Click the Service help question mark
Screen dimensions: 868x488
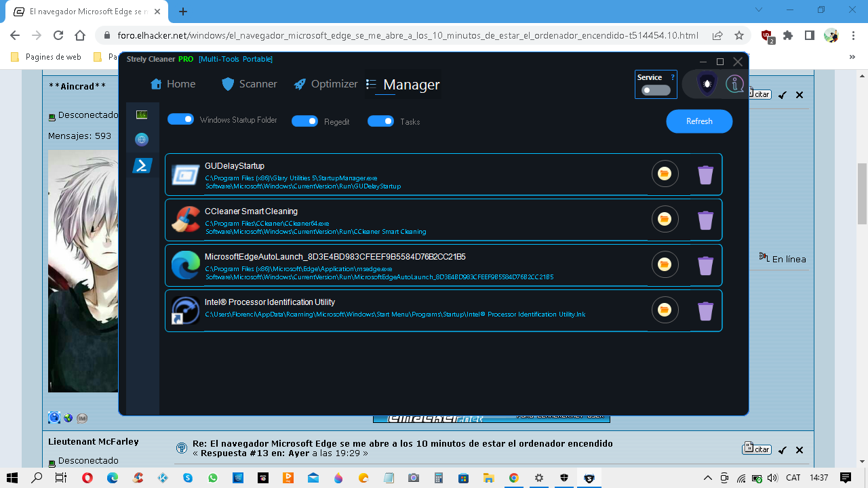click(x=672, y=77)
